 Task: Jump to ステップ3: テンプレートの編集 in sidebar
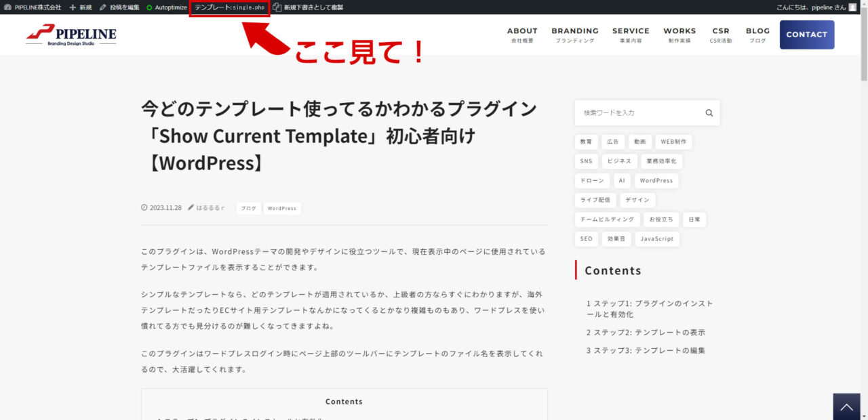646,350
